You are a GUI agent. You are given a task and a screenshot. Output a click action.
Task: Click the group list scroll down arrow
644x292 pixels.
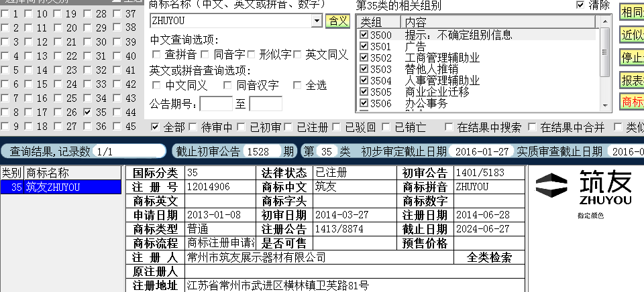tap(604, 105)
